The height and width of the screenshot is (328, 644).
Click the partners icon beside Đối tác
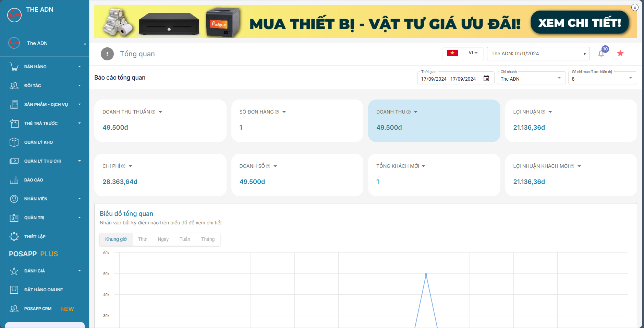14,85
